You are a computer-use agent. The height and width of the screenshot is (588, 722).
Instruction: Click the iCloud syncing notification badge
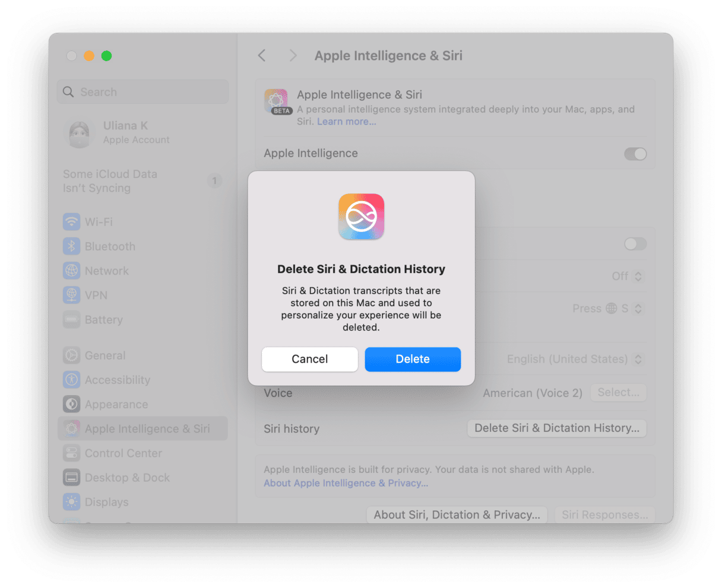pyautogui.click(x=214, y=180)
